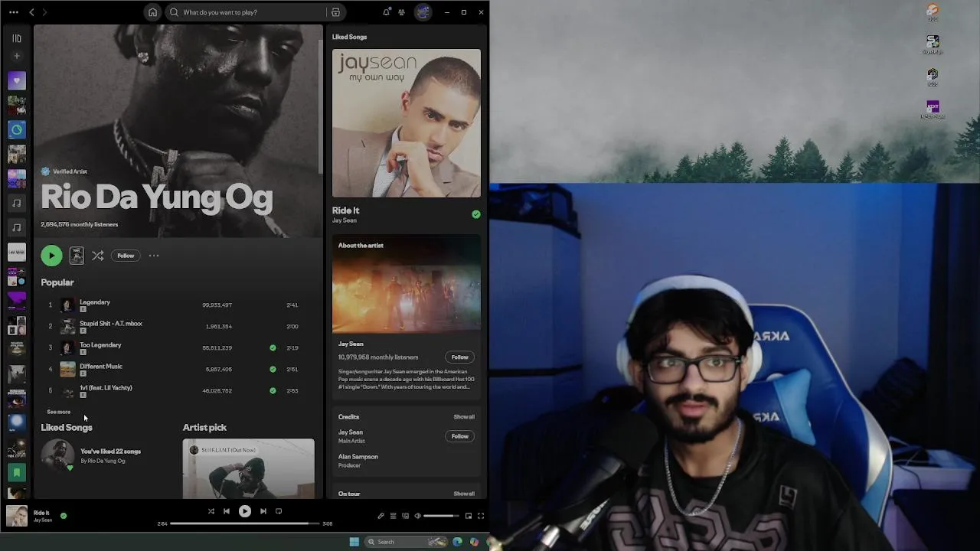Follow Rio Da Yung Og
This screenshot has height=551, width=980.
click(x=126, y=256)
